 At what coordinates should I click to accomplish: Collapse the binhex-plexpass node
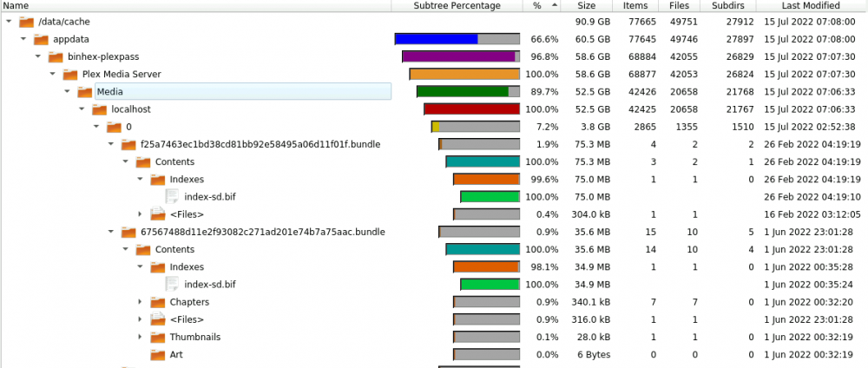pos(38,56)
